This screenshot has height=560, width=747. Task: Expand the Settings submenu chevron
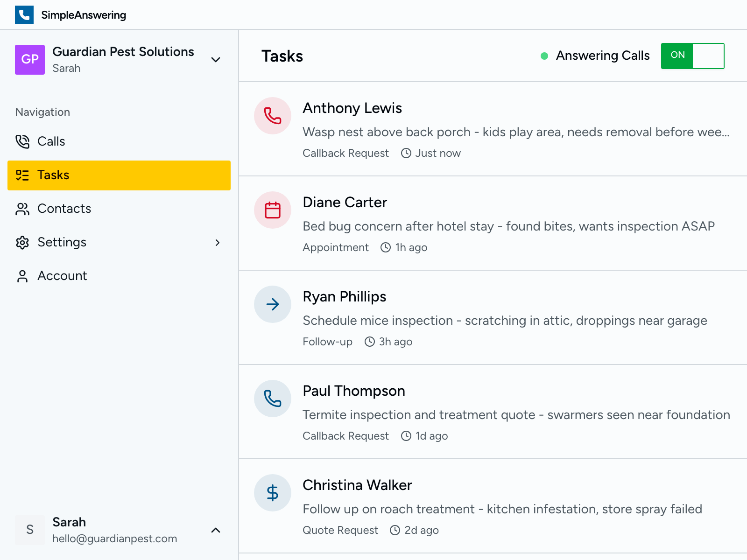click(217, 243)
